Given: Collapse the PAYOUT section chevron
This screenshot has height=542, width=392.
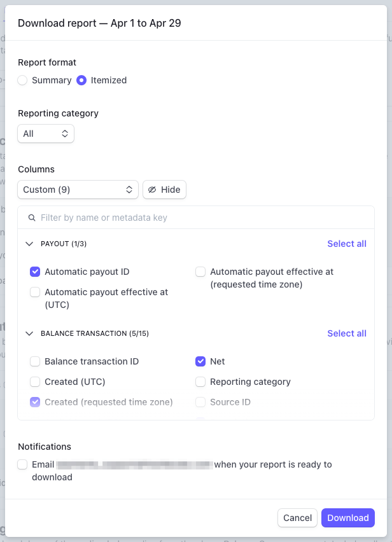Looking at the screenshot, I should tap(29, 244).
